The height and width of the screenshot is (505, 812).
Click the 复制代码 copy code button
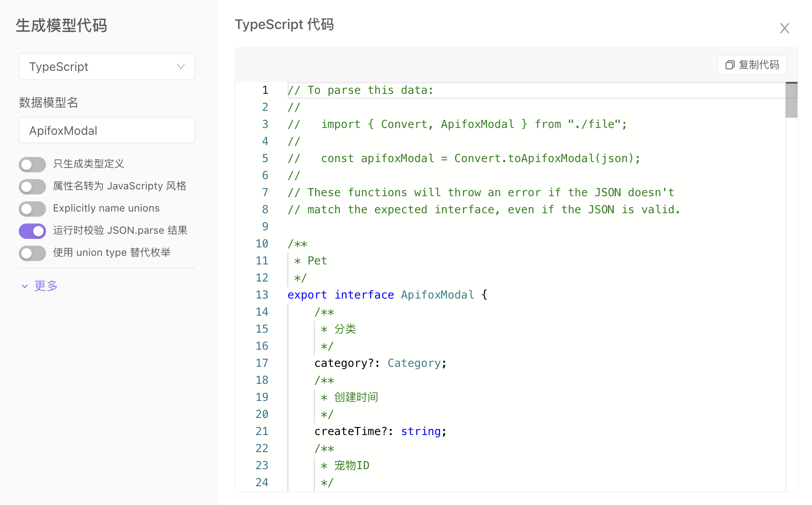pyautogui.click(x=752, y=65)
